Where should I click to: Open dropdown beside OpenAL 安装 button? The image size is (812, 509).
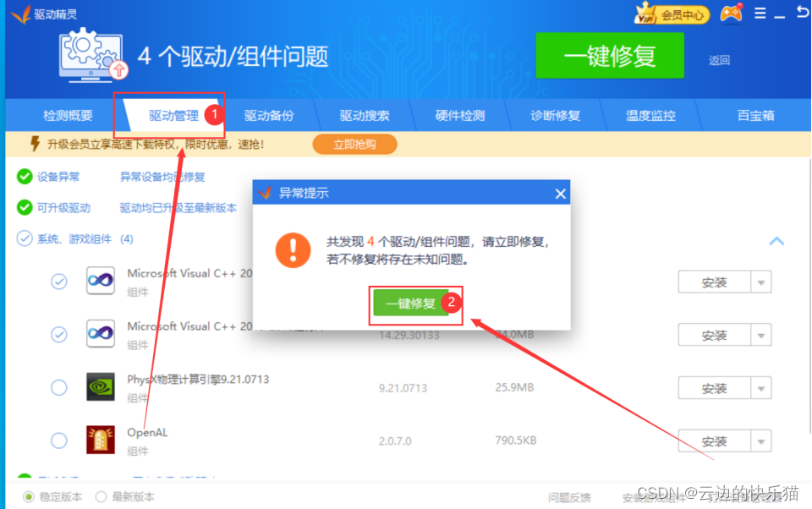point(761,441)
